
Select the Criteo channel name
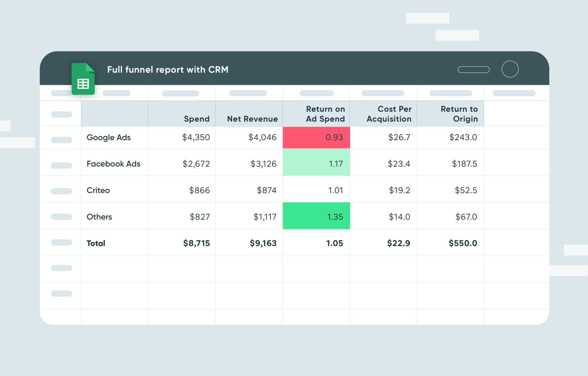point(98,190)
